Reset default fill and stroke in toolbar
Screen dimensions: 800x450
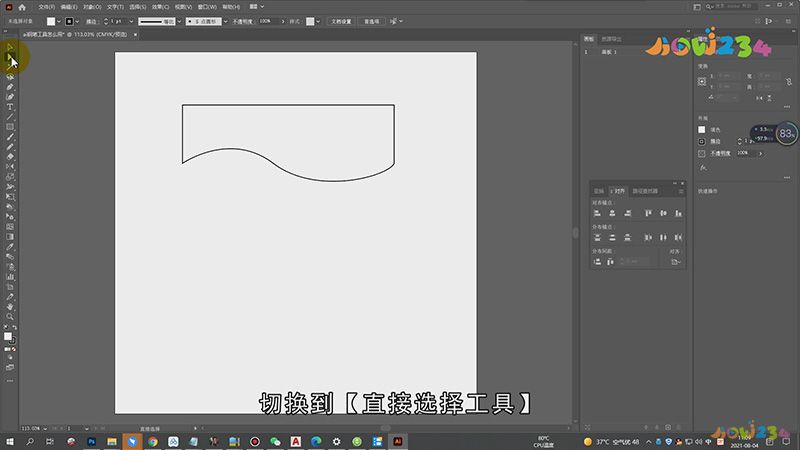click(x=6, y=328)
